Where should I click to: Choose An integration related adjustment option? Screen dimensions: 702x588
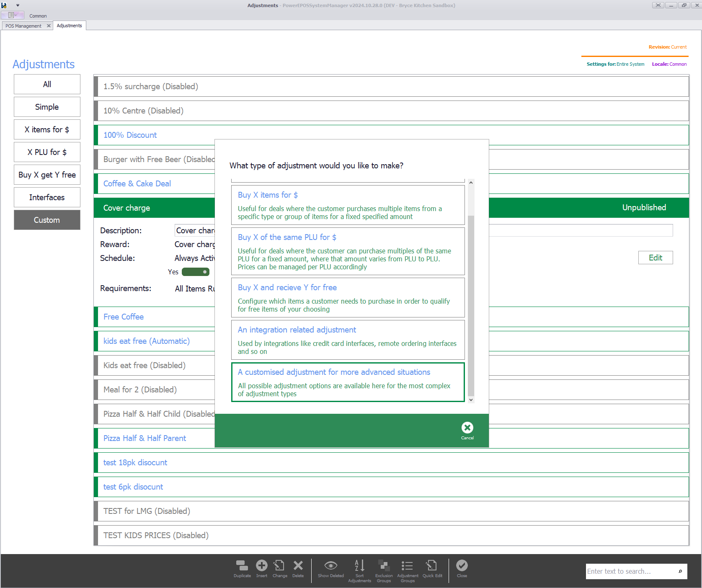coord(348,340)
